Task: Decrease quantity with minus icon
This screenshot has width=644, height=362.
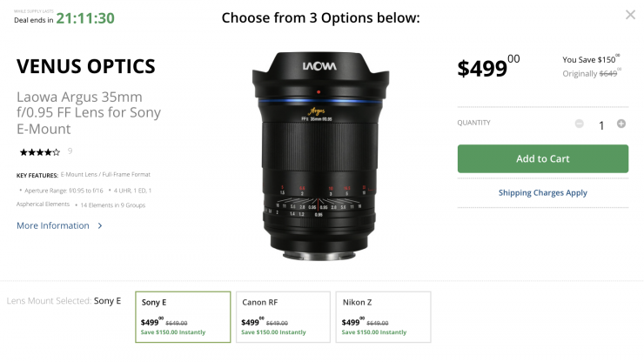Action: [x=580, y=124]
